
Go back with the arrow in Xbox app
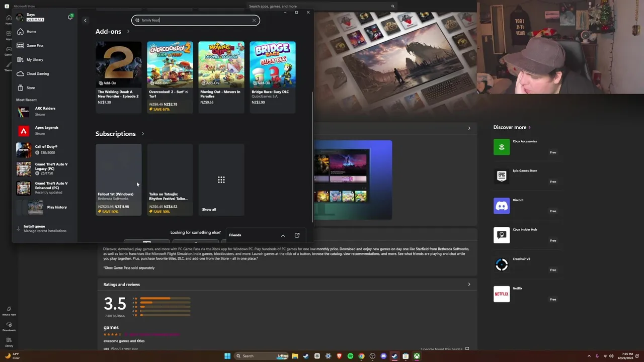85,20
